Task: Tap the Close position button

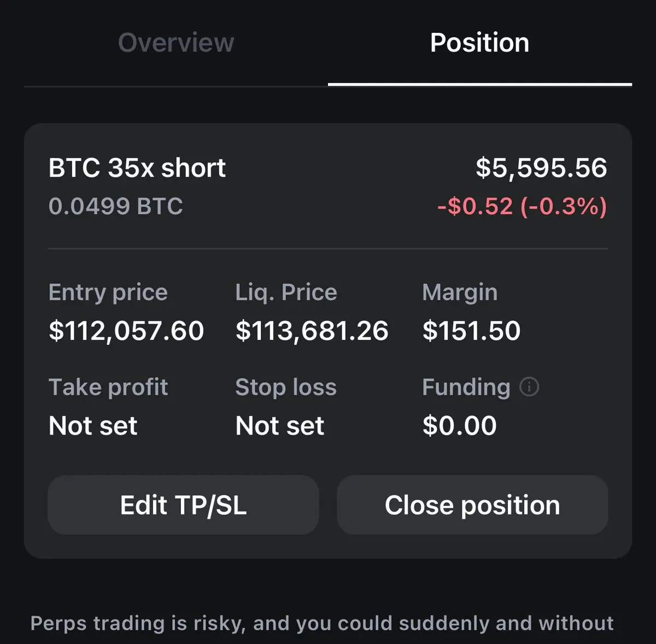Action: point(472,505)
